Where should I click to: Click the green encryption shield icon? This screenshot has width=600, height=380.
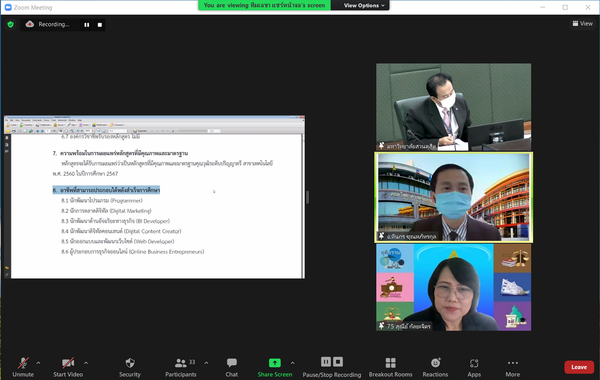pos(10,24)
